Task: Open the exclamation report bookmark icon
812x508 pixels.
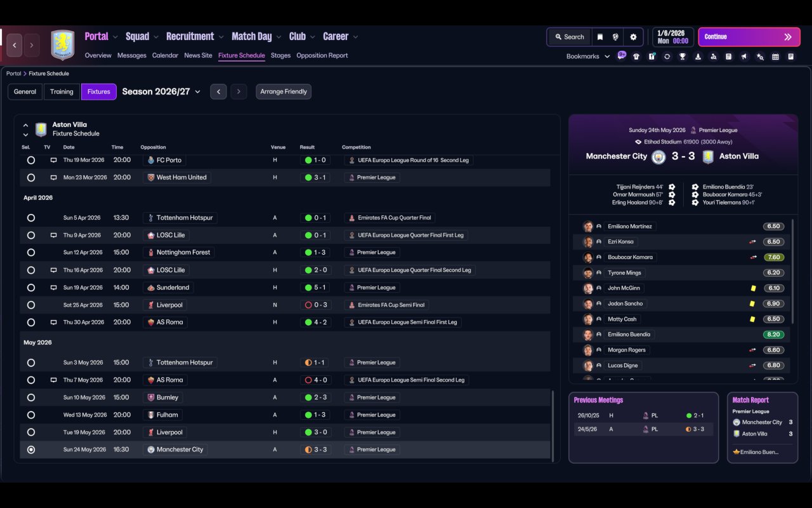Action: click(652, 57)
